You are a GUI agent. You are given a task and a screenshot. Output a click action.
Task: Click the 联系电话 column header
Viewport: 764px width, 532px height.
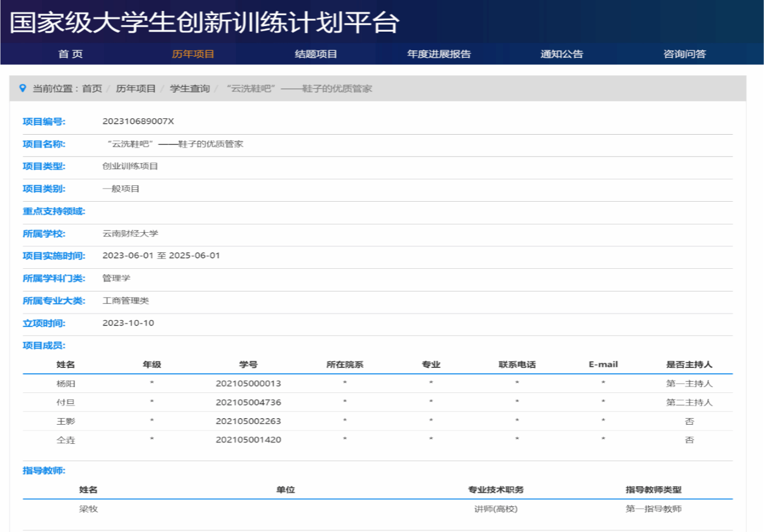517,365
